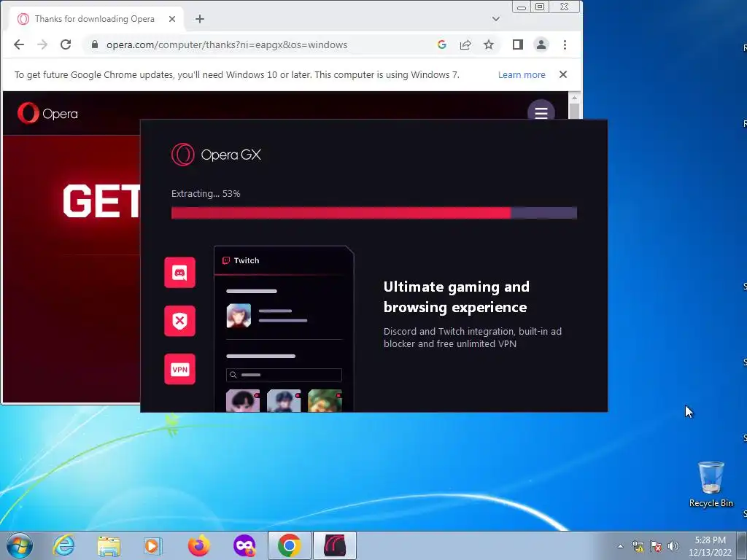The image size is (747, 560).
Task: Open the Windows Start menu
Action: coord(20,545)
